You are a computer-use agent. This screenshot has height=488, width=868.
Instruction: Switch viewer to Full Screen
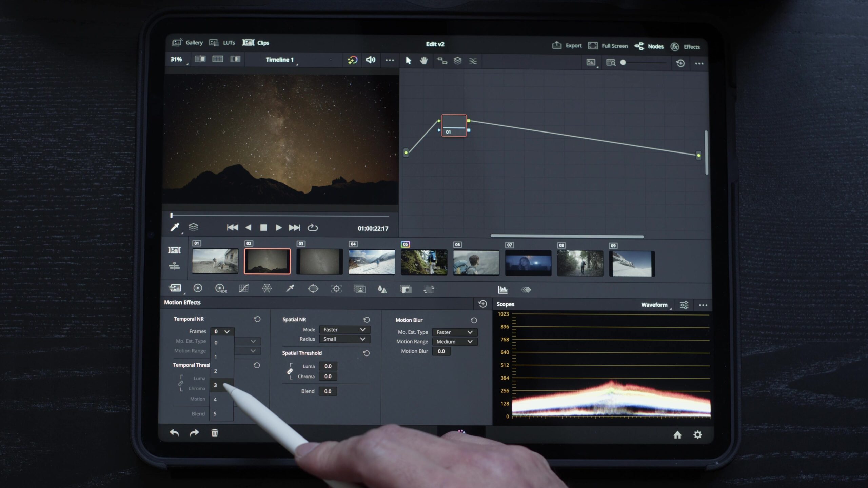pyautogui.click(x=608, y=46)
